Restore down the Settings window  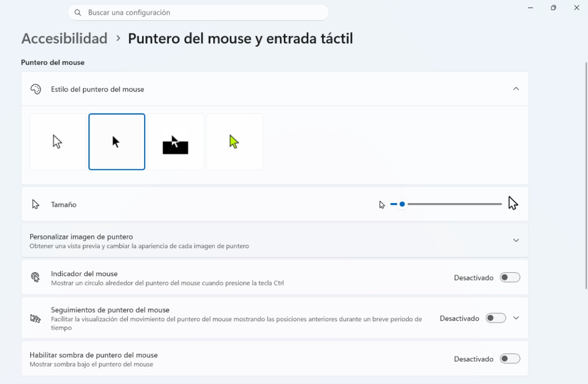553,8
